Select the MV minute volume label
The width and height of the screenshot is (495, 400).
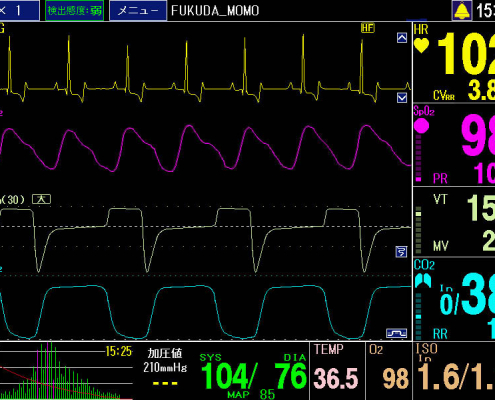[x=440, y=246]
